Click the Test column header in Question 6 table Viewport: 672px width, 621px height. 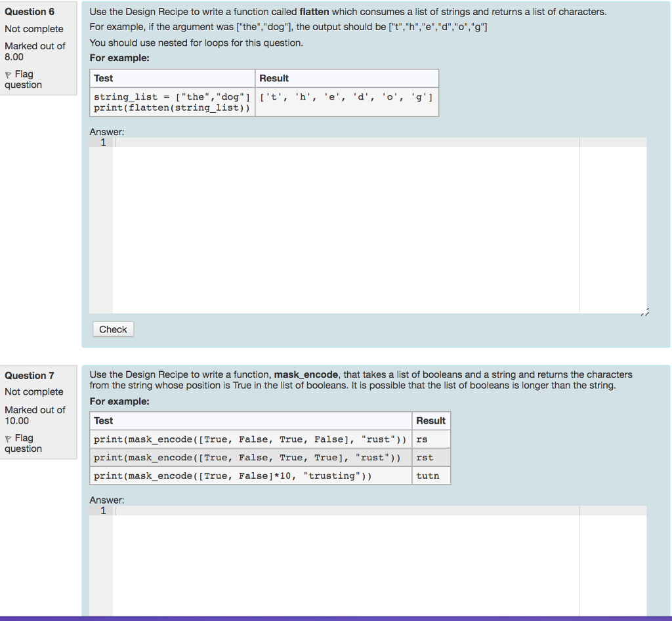[104, 78]
